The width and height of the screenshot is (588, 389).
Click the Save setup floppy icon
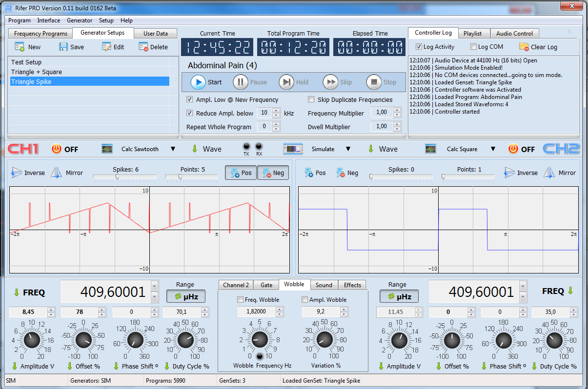pos(63,47)
